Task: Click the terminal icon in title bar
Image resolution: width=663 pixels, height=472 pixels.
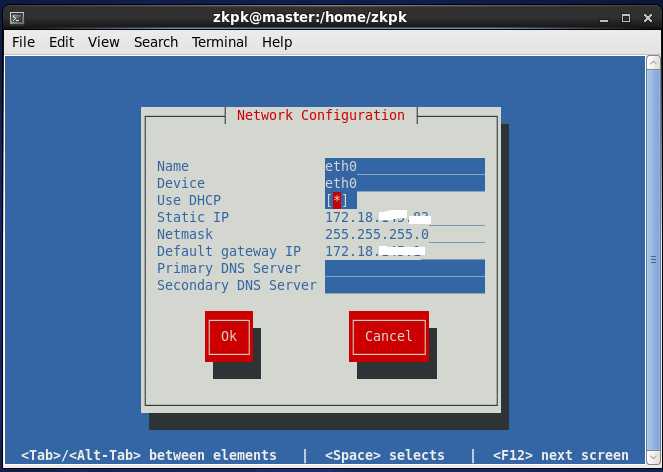Action: pyautogui.click(x=17, y=18)
